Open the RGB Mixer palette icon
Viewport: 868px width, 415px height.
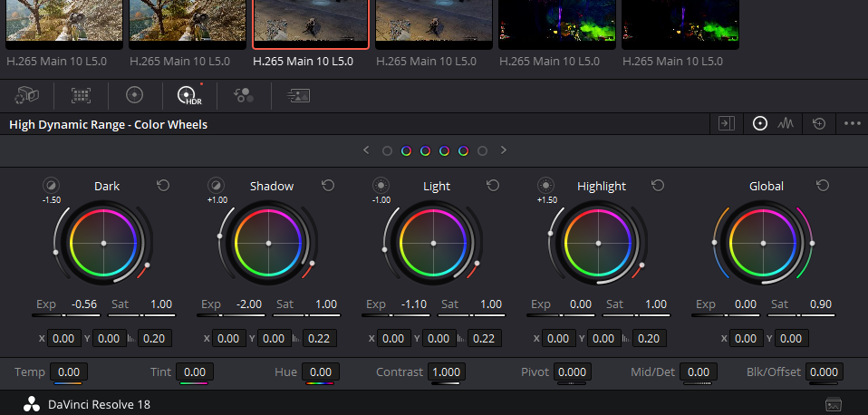pyautogui.click(x=244, y=96)
